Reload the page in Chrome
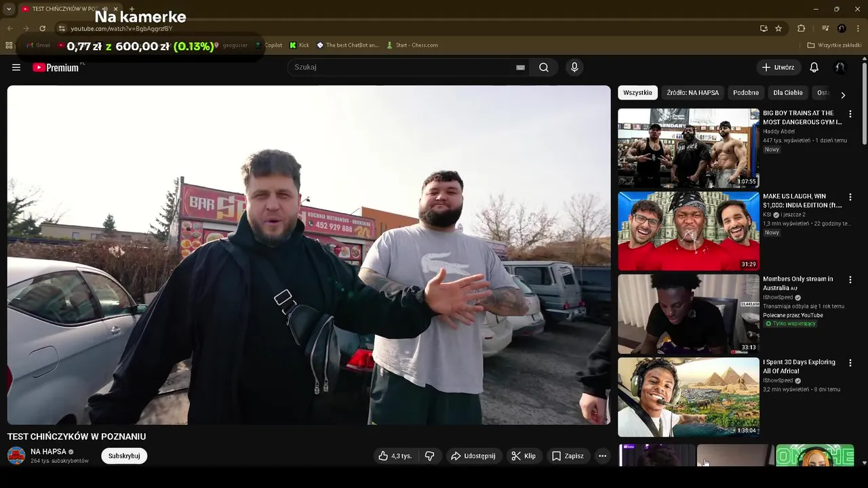The image size is (868, 488). coord(42,28)
